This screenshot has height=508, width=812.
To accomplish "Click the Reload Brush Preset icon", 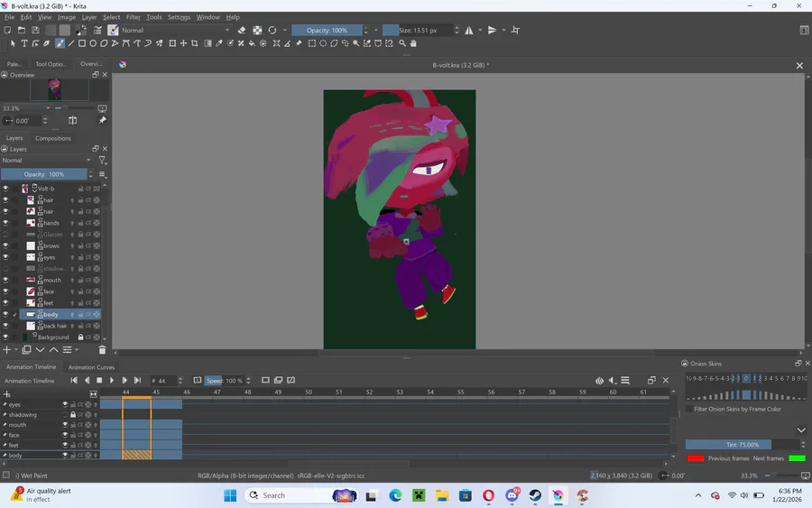I will pyautogui.click(x=272, y=30).
